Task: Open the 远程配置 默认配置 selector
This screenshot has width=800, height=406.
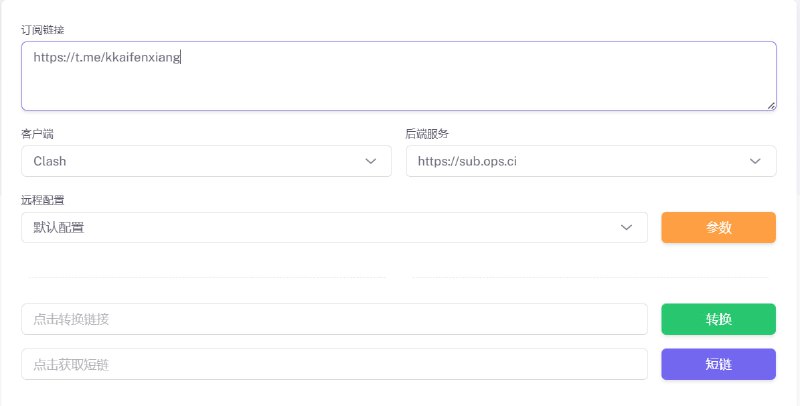Action: pyautogui.click(x=320, y=227)
